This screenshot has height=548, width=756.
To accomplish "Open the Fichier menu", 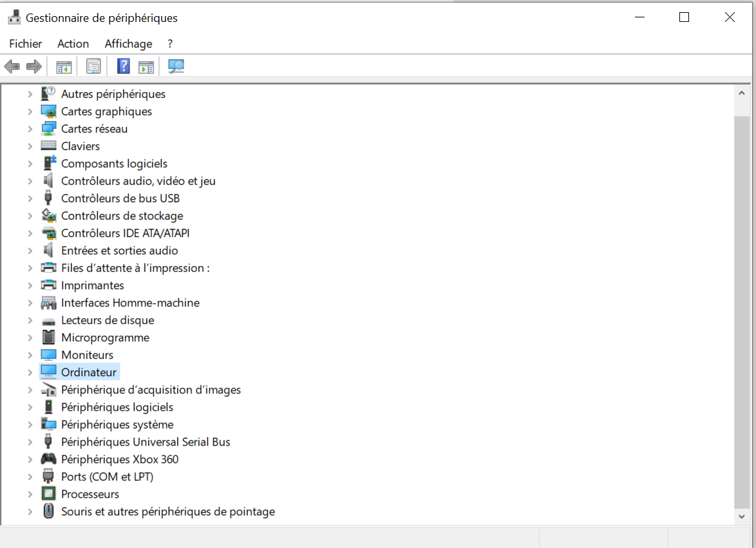I will tap(26, 44).
